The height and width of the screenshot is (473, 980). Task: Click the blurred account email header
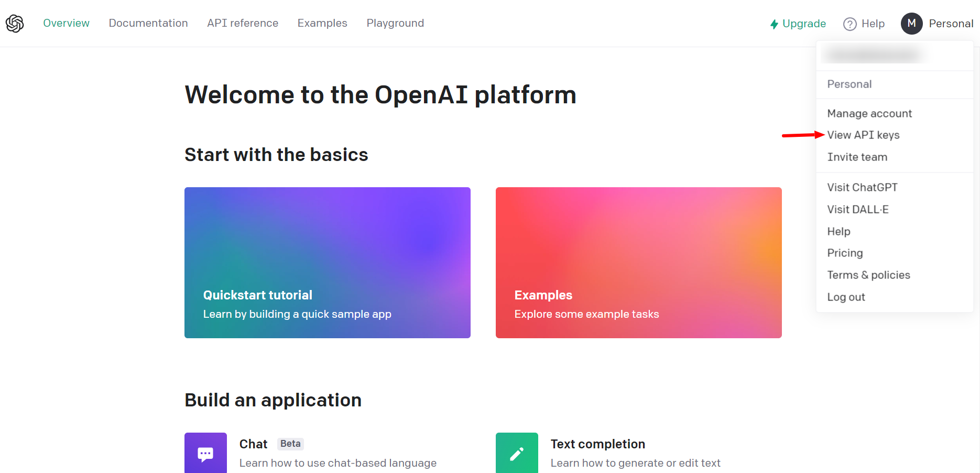pyautogui.click(x=873, y=54)
